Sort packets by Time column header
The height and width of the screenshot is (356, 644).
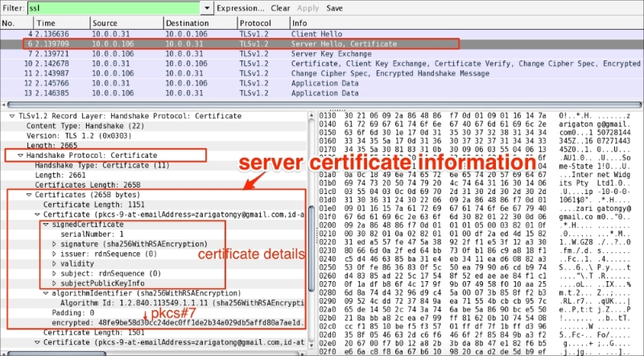click(62, 23)
